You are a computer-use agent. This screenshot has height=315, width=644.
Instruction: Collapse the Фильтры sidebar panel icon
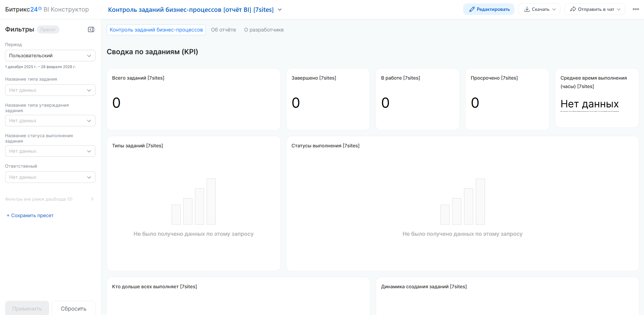(x=91, y=29)
